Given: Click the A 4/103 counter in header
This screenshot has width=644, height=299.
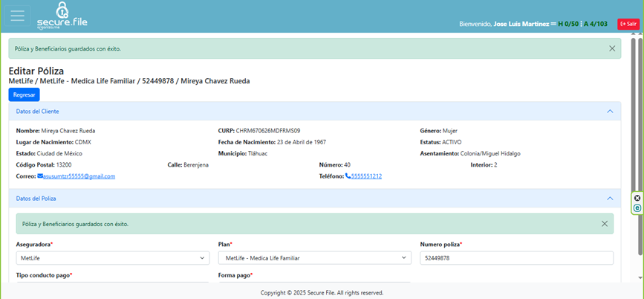Looking at the screenshot, I should [x=596, y=24].
